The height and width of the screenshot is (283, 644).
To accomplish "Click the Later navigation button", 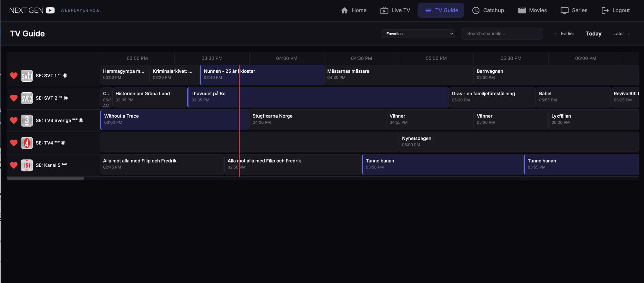I will (621, 34).
